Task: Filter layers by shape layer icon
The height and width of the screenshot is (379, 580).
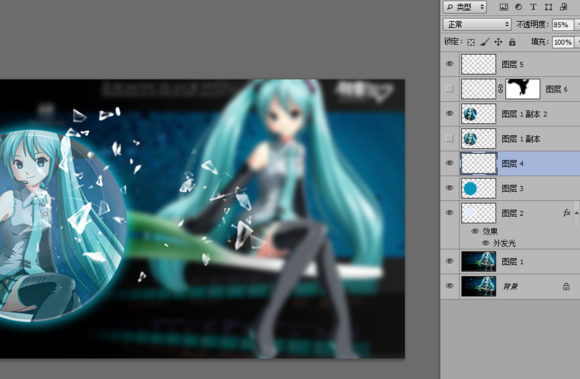Action: pyautogui.click(x=549, y=7)
